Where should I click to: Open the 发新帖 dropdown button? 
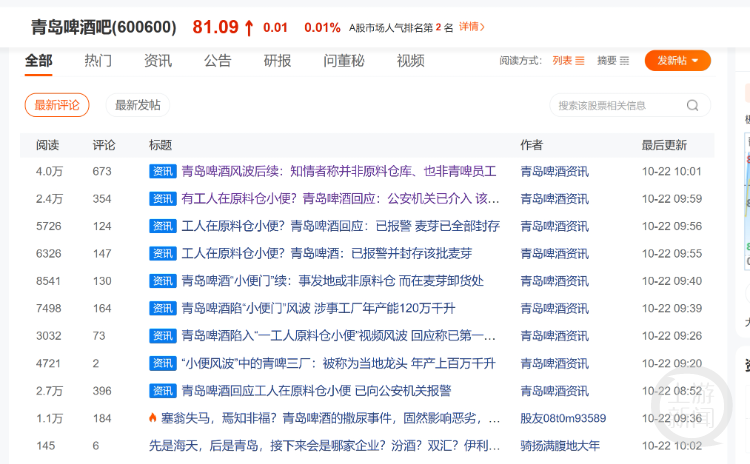point(677,61)
